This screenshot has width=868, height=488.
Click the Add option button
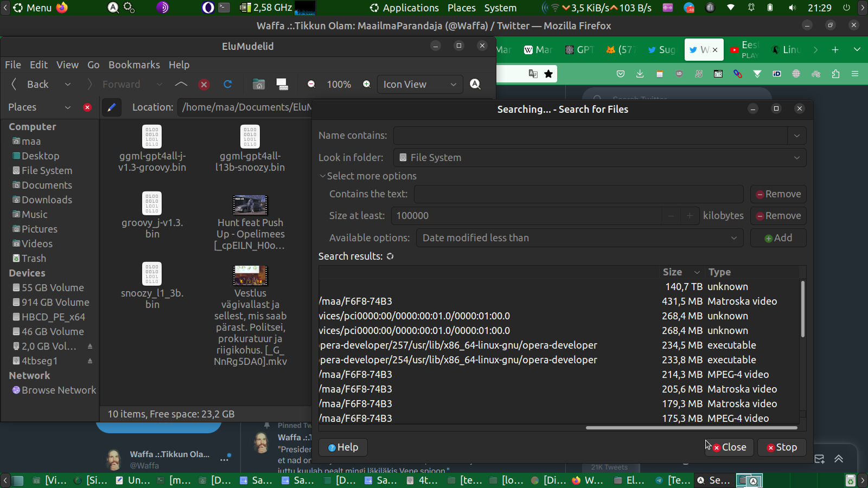[x=778, y=238]
